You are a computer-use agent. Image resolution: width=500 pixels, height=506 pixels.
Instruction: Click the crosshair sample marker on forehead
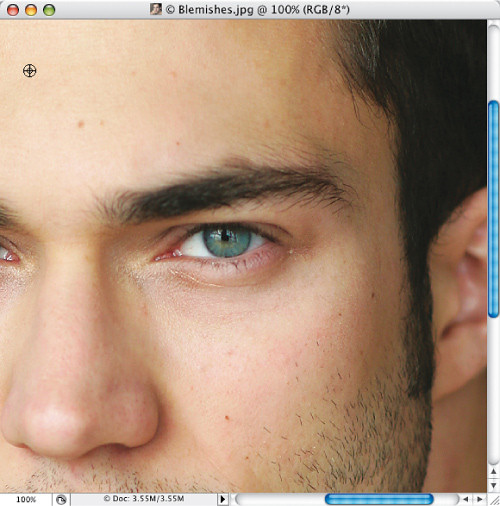tap(30, 71)
